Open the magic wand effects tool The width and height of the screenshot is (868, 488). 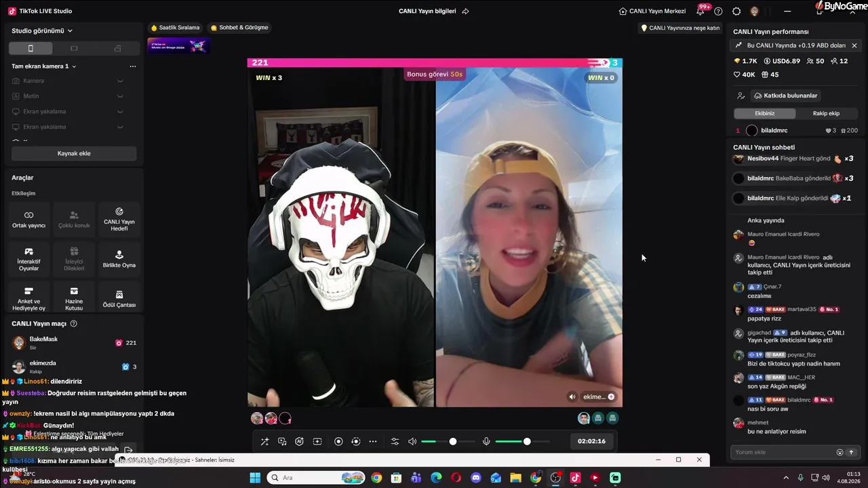click(264, 442)
